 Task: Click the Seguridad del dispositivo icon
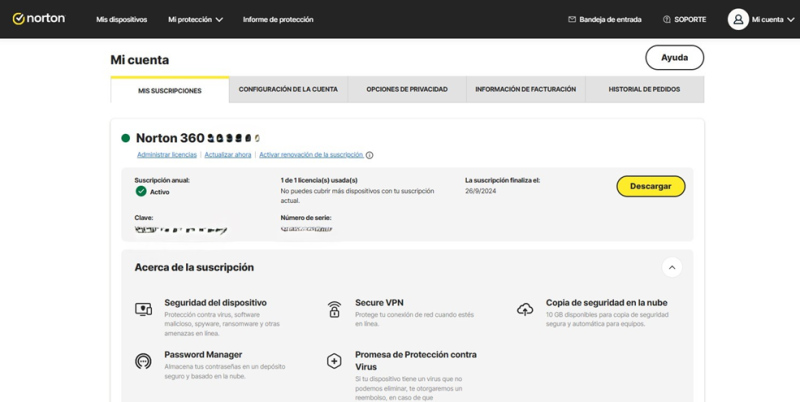pyautogui.click(x=143, y=309)
